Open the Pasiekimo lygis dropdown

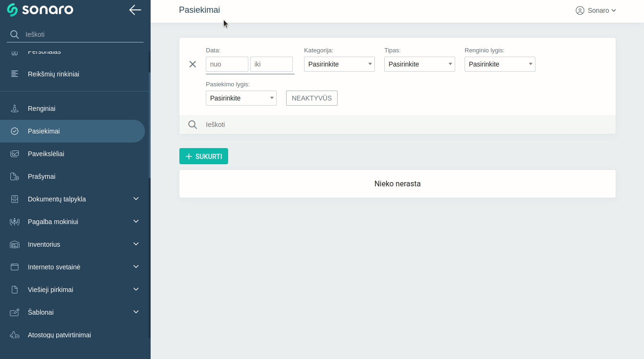(x=241, y=98)
